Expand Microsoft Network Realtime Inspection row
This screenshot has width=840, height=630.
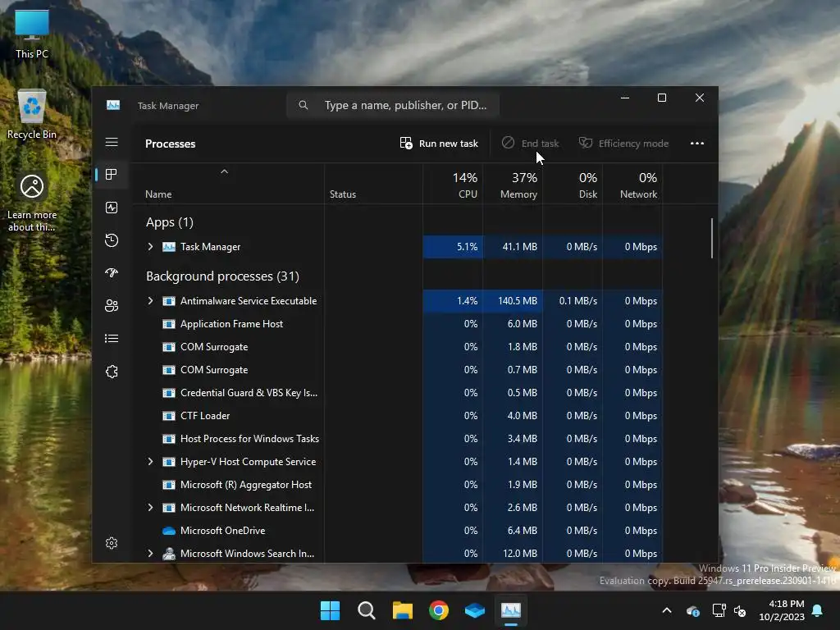click(x=151, y=507)
